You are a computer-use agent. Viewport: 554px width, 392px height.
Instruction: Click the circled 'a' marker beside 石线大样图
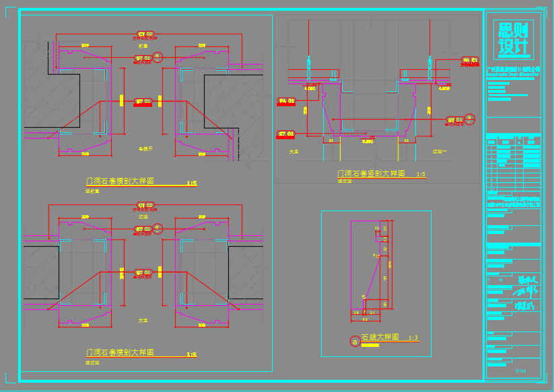click(355, 342)
